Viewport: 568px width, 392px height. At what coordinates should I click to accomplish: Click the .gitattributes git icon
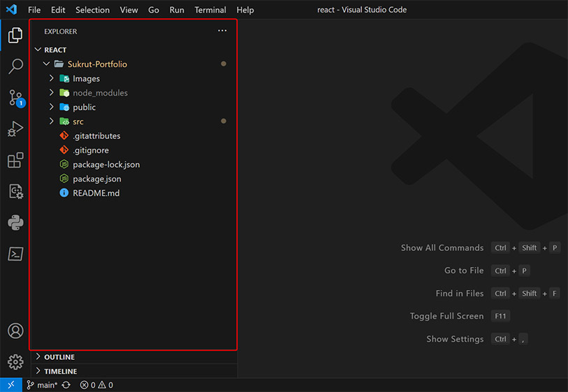click(x=64, y=136)
